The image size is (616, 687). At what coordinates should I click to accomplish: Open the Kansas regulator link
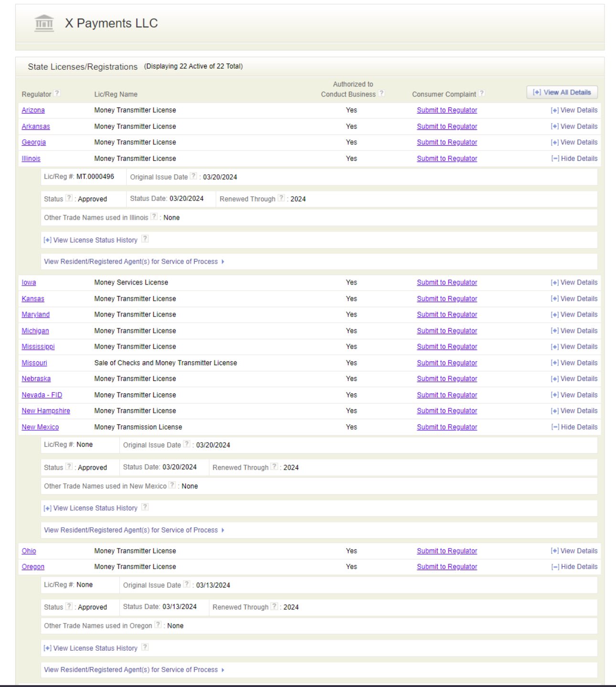33,299
